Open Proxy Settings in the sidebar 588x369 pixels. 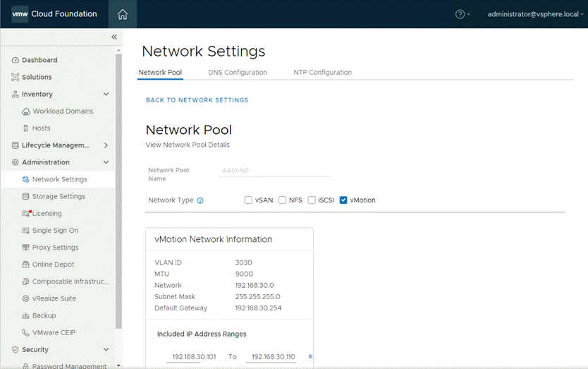(56, 248)
